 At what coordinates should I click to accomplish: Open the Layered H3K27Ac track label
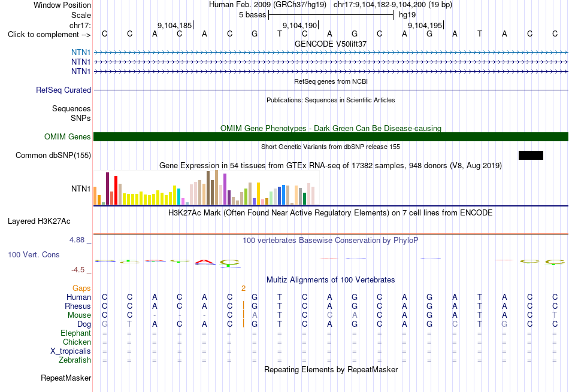pyautogui.click(x=39, y=221)
